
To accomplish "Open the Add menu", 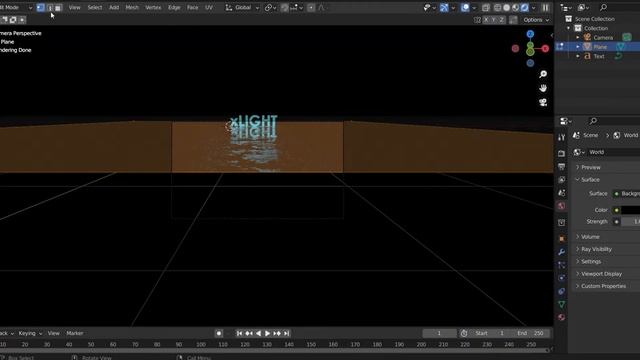I will click(114, 7).
